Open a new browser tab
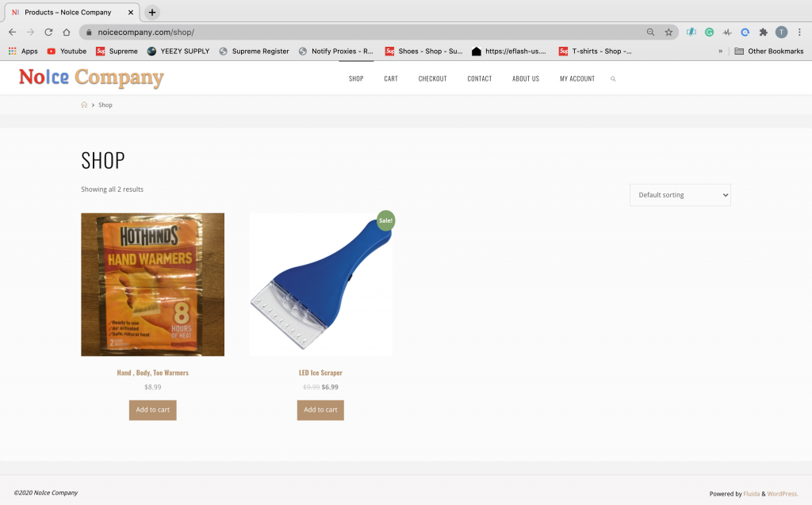Image resolution: width=812 pixels, height=505 pixels. 151,13
